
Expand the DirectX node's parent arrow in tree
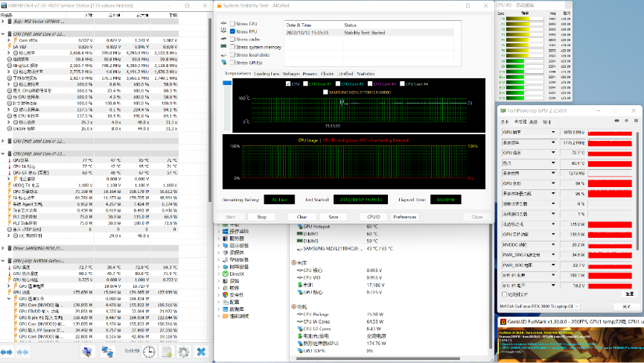click(219, 274)
